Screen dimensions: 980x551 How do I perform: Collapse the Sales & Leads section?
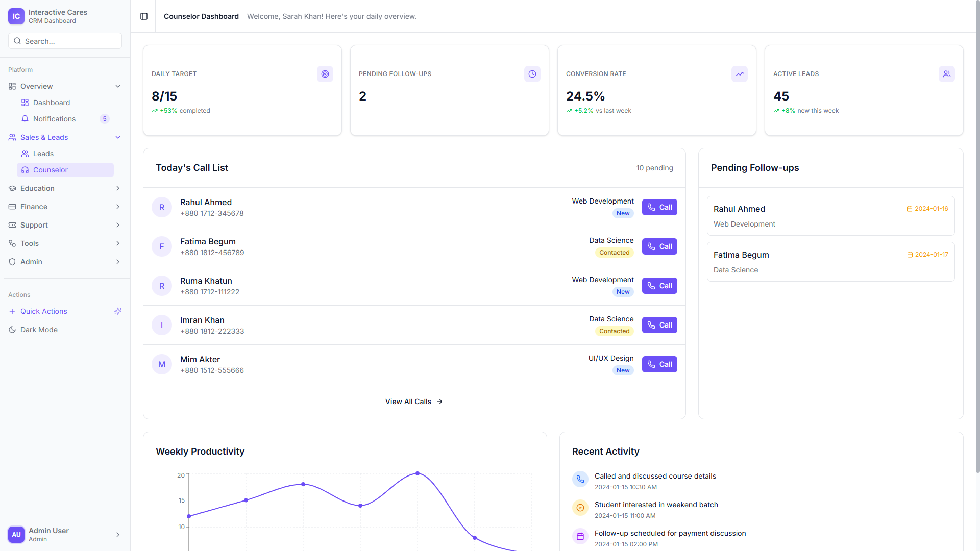pos(118,137)
